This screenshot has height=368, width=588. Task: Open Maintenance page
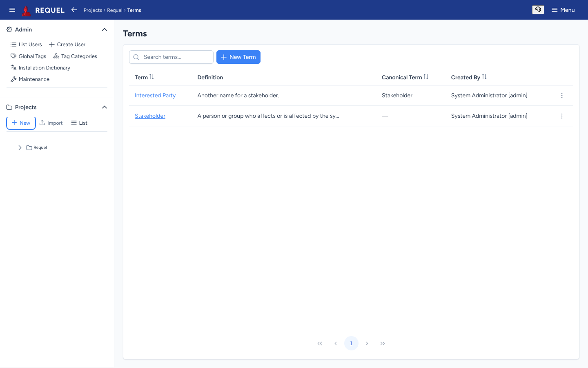coord(30,79)
